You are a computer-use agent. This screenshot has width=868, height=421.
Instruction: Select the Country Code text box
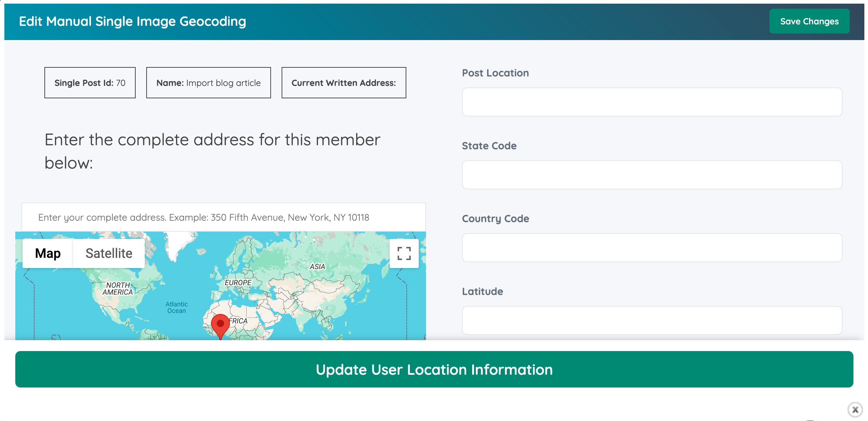(x=652, y=248)
